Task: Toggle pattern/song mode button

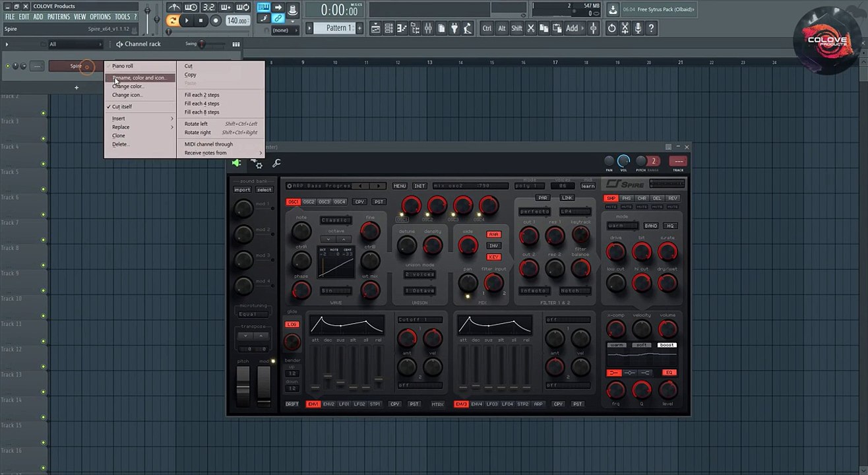Action: [x=172, y=20]
